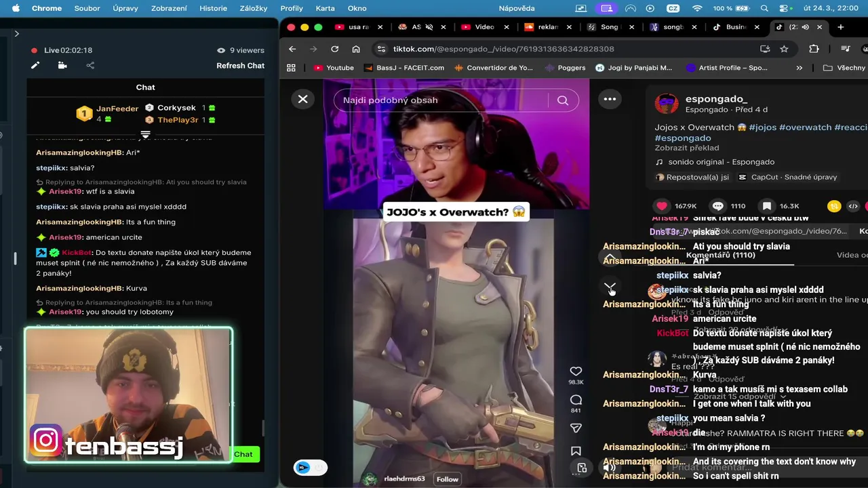Open the #jojos hashtag
Viewport: 868px width, 488px height.
(x=762, y=127)
